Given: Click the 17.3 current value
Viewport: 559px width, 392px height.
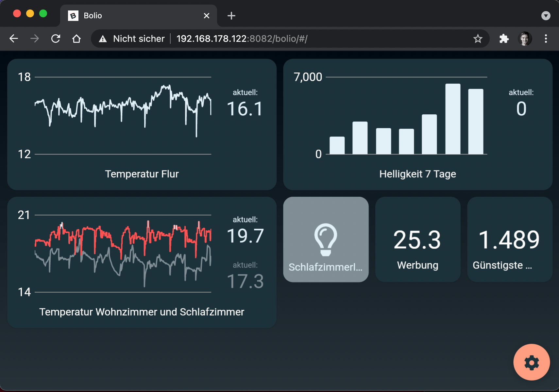Looking at the screenshot, I should (245, 281).
